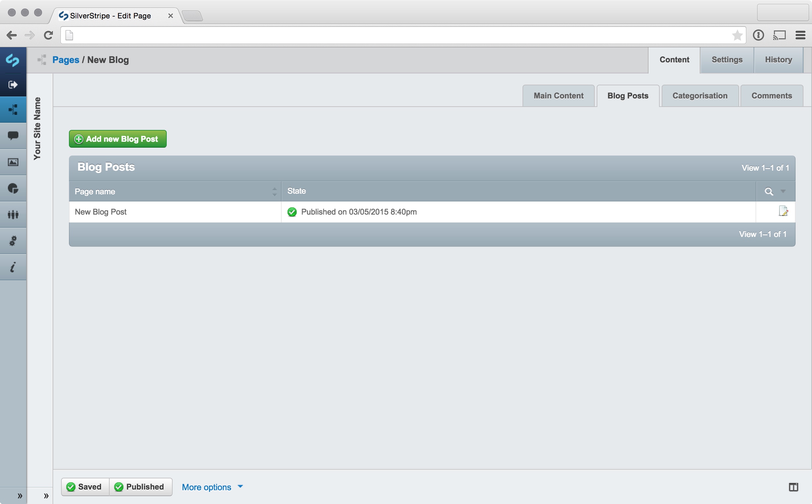Expand the site tree panel chevrons
This screenshot has width=812, height=504.
[x=46, y=496]
